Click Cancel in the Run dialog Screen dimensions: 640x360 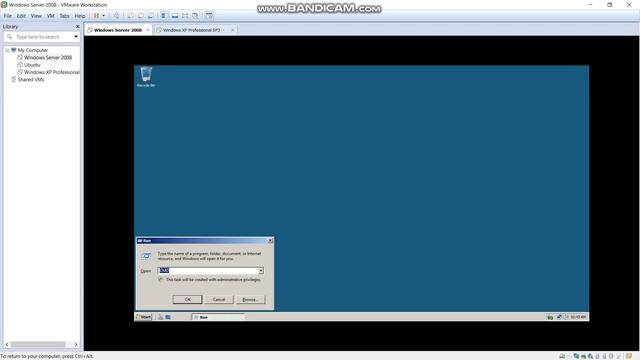(x=219, y=300)
